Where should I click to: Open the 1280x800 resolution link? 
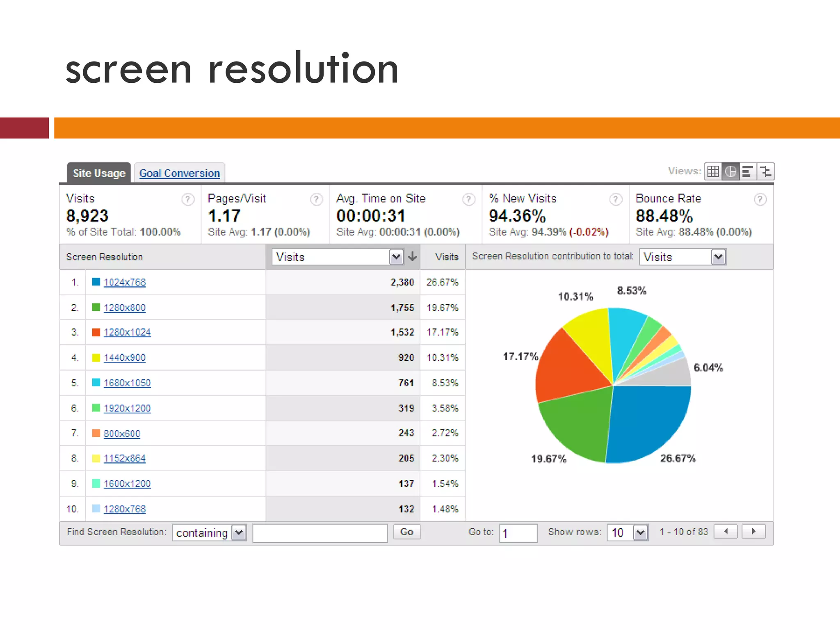tap(125, 308)
